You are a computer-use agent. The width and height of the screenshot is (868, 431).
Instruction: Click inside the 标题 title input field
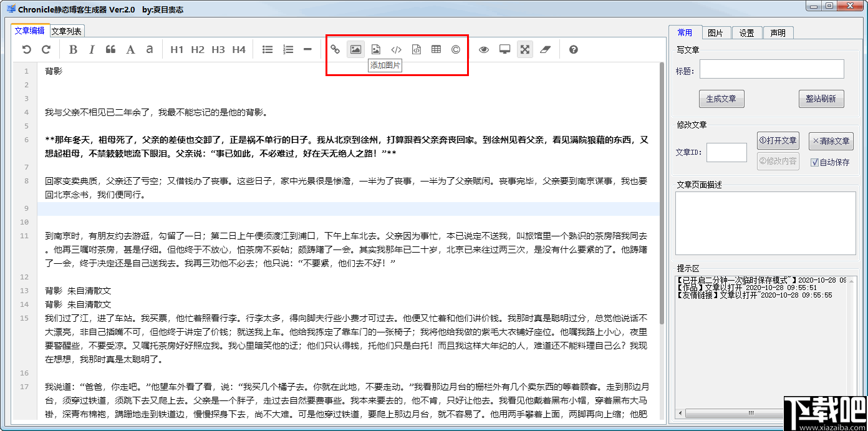(x=771, y=69)
